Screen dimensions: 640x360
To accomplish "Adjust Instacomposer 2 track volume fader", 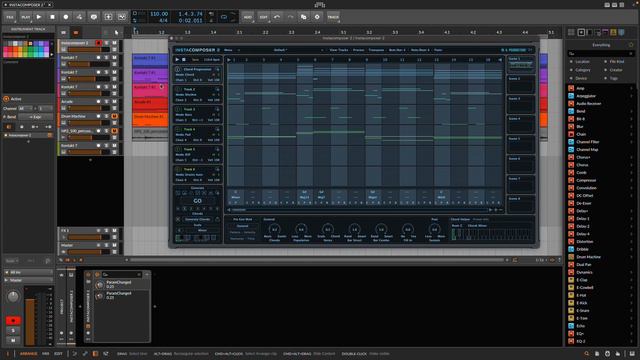I will [x=89, y=50].
